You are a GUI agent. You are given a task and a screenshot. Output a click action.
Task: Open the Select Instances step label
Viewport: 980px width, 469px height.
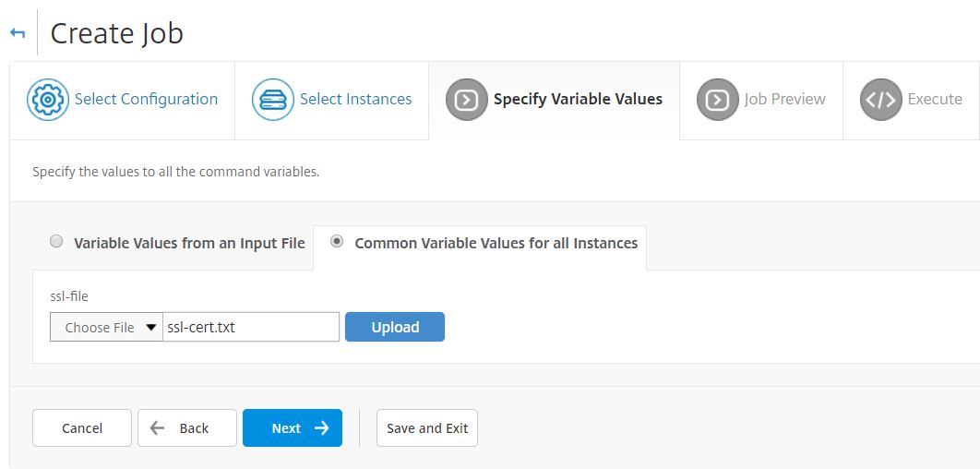pos(355,99)
